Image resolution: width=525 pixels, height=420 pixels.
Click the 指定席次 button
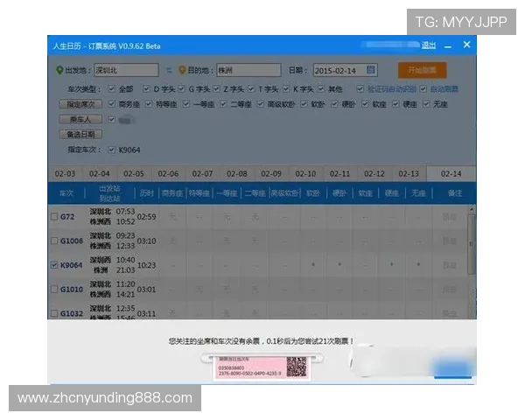click(80, 104)
